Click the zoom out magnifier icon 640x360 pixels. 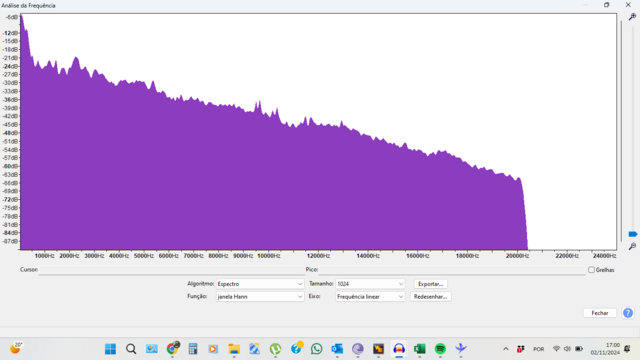[632, 246]
